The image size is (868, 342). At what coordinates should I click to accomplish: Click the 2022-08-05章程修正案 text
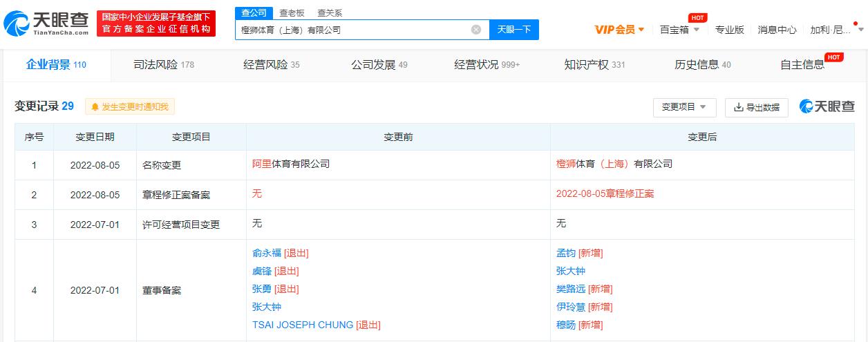[x=605, y=193]
